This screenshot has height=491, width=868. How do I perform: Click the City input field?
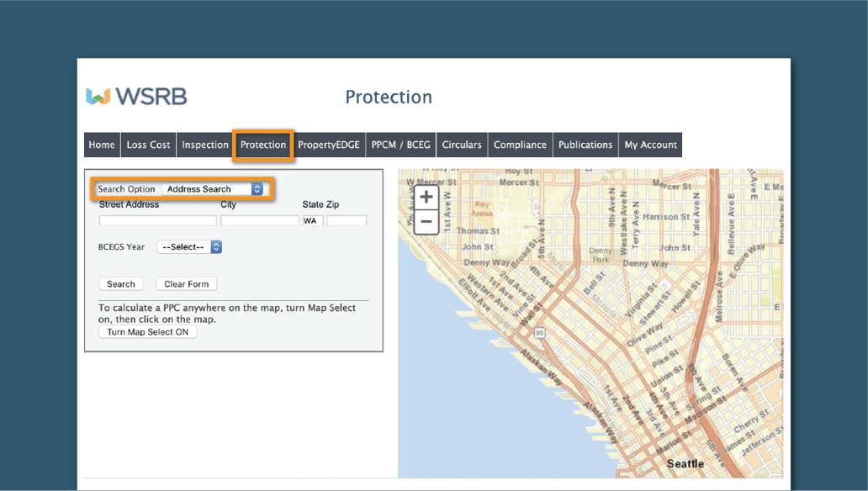259,220
